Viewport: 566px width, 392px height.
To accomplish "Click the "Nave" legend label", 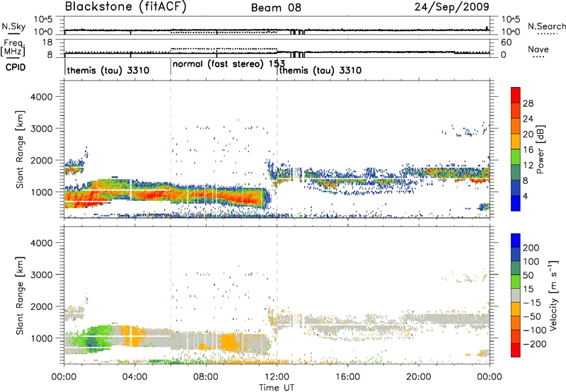I will (538, 49).
